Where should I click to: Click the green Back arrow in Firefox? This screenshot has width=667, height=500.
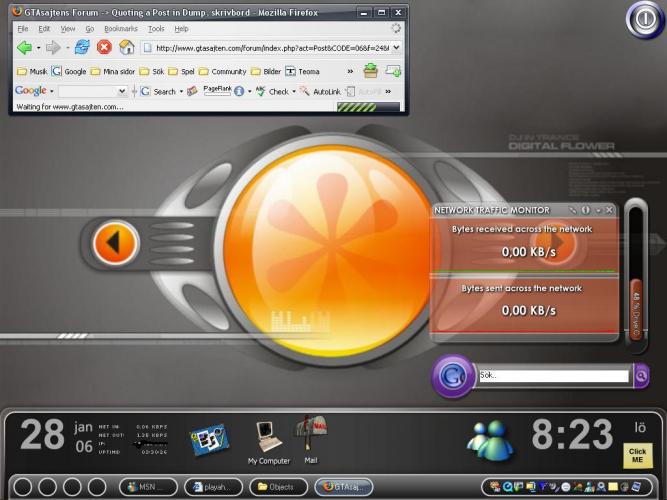[x=25, y=47]
